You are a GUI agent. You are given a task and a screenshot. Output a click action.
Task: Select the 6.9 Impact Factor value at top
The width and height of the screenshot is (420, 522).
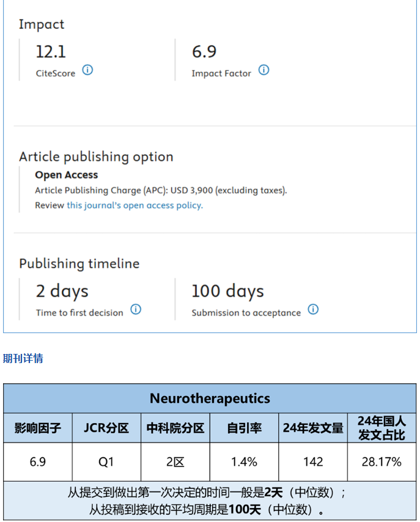pyautogui.click(x=204, y=52)
